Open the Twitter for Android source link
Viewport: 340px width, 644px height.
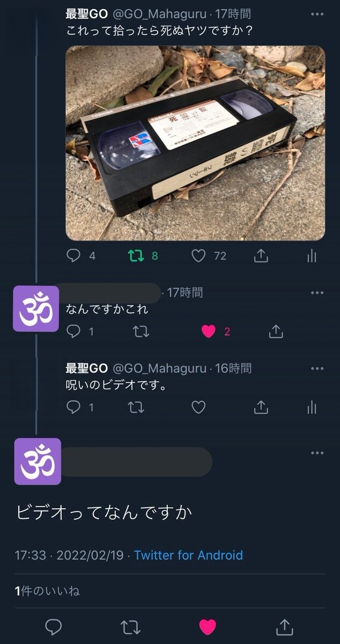coord(188,555)
